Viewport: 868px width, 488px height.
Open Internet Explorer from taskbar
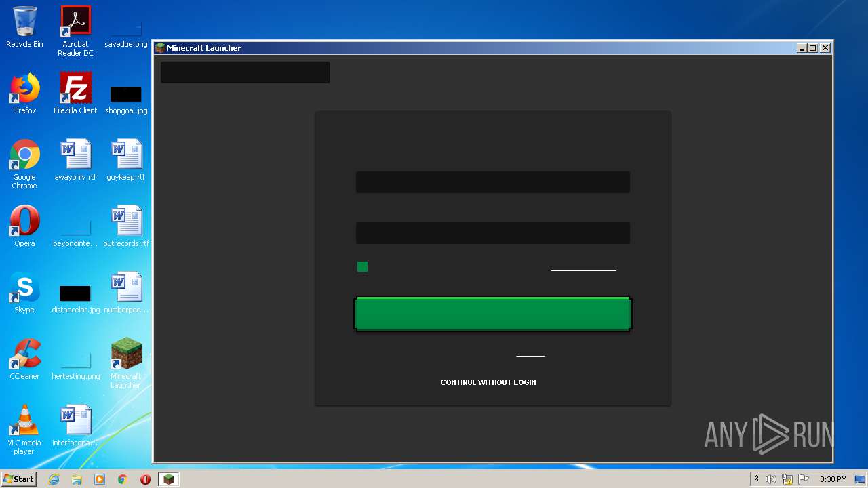point(54,479)
